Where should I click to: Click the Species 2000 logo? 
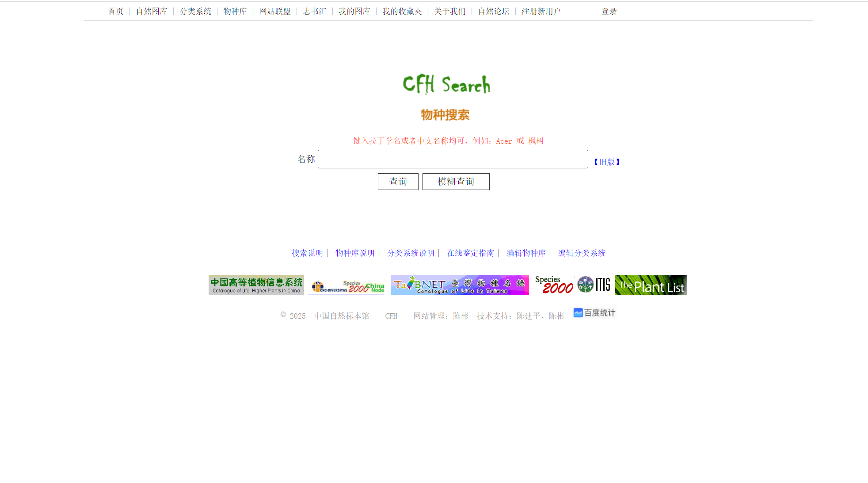(x=555, y=285)
